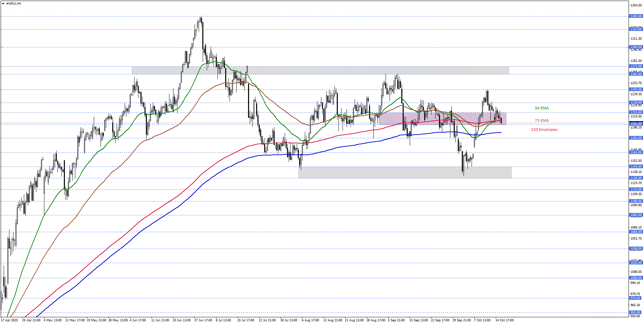Click the 5 Sep 21:00 time label
This screenshot has width=644, height=324.
point(396,320)
